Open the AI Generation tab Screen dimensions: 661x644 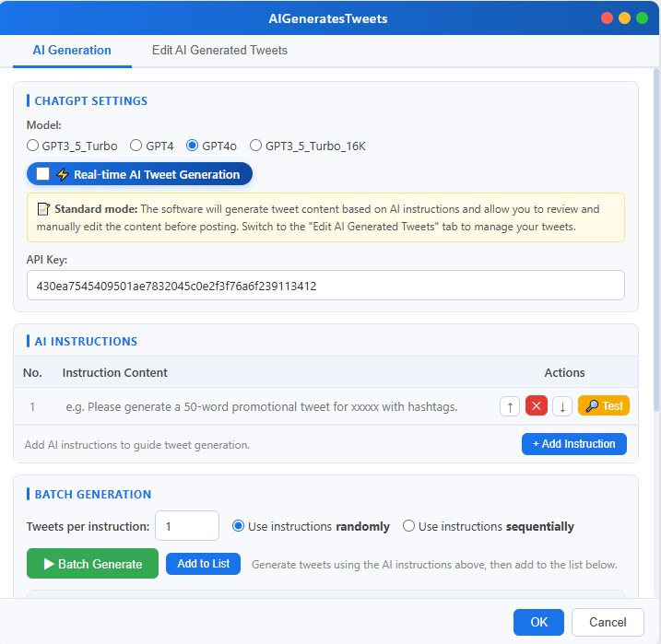coord(72,51)
